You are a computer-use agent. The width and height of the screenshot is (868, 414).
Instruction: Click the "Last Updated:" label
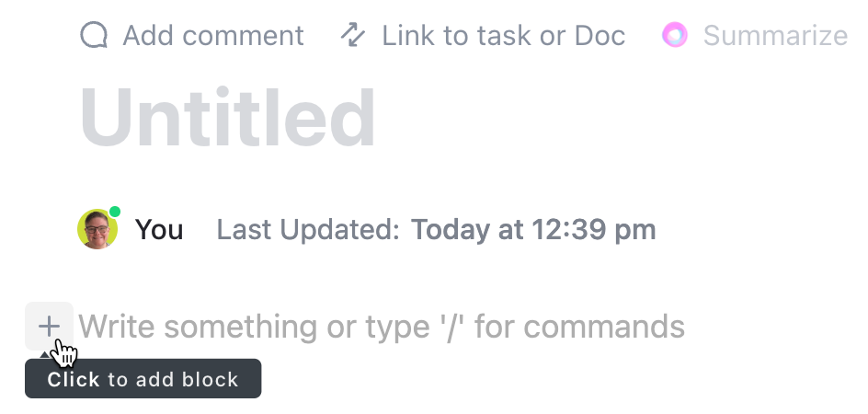(308, 229)
